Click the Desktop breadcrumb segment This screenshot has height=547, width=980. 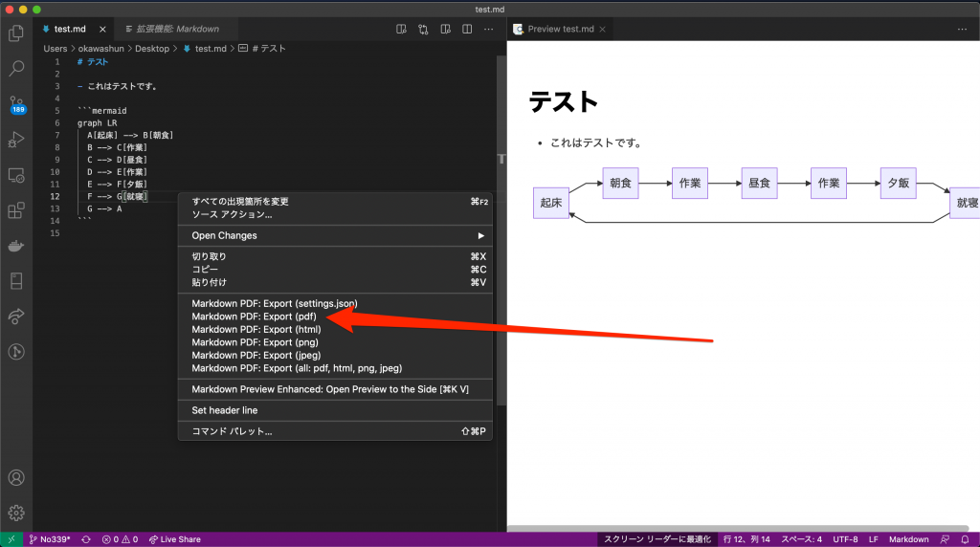point(152,48)
